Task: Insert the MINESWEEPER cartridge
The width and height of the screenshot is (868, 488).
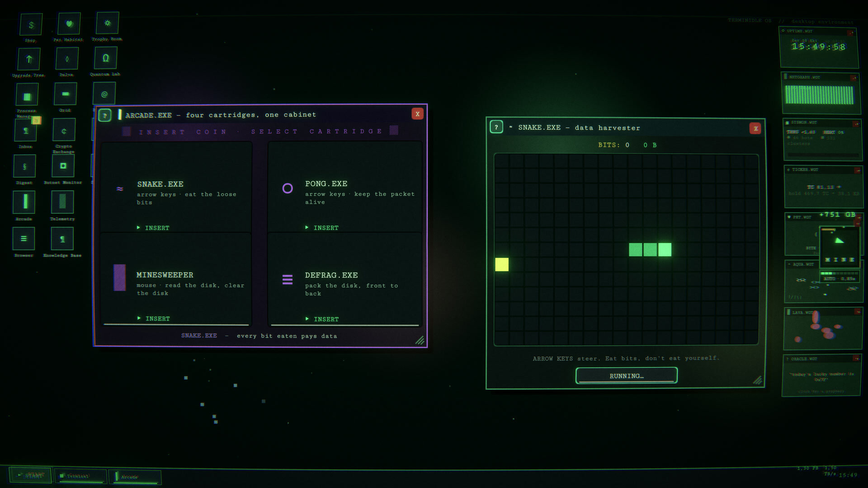Action: pyautogui.click(x=154, y=319)
